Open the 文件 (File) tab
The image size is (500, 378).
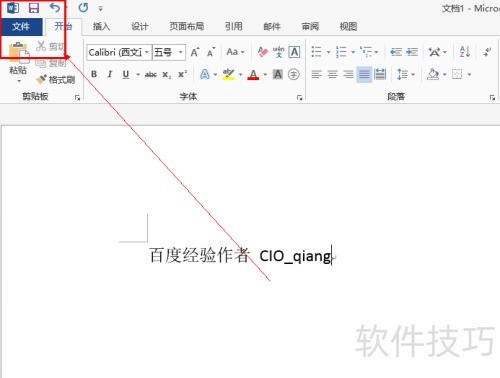[21, 26]
